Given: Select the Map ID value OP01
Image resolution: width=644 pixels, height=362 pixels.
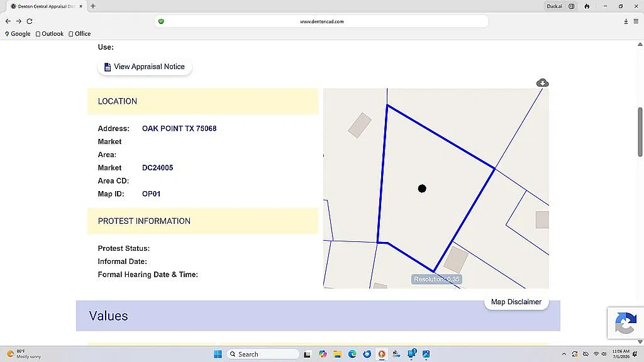Looking at the screenshot, I should (x=151, y=194).
